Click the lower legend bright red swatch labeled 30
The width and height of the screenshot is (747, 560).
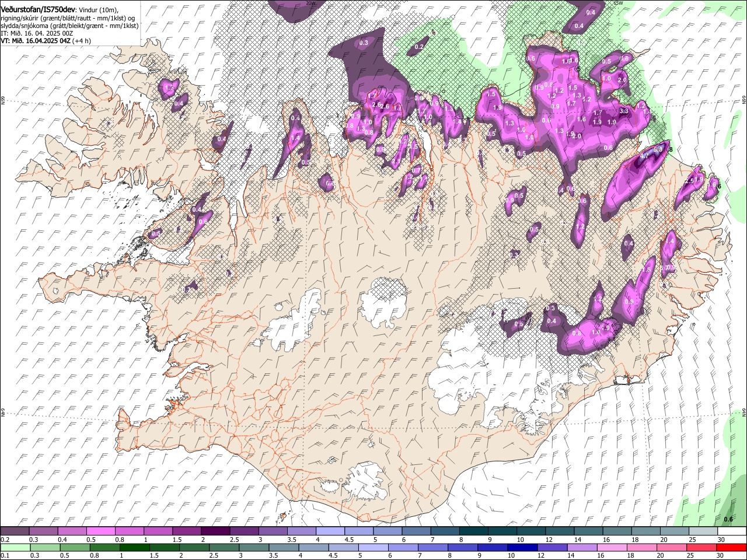(731, 547)
